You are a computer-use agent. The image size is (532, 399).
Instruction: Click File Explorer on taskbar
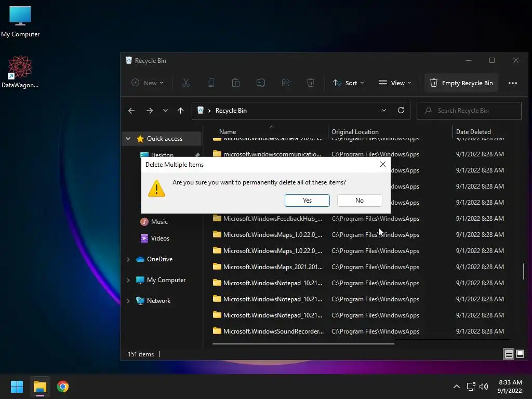click(39, 387)
